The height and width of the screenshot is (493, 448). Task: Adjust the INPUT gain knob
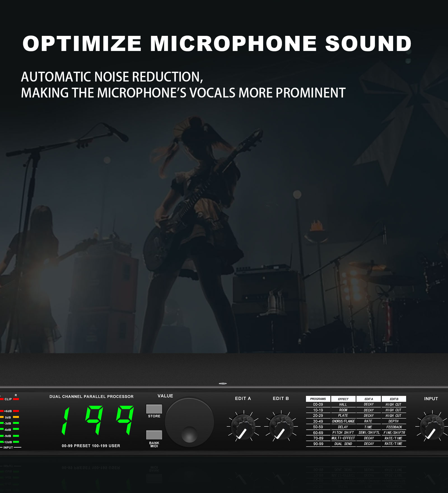pyautogui.click(x=431, y=427)
